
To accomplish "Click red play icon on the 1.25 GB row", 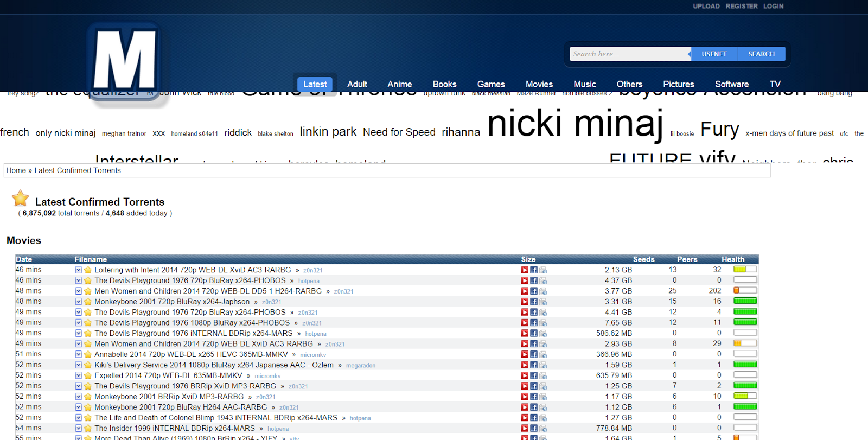I will click(525, 386).
